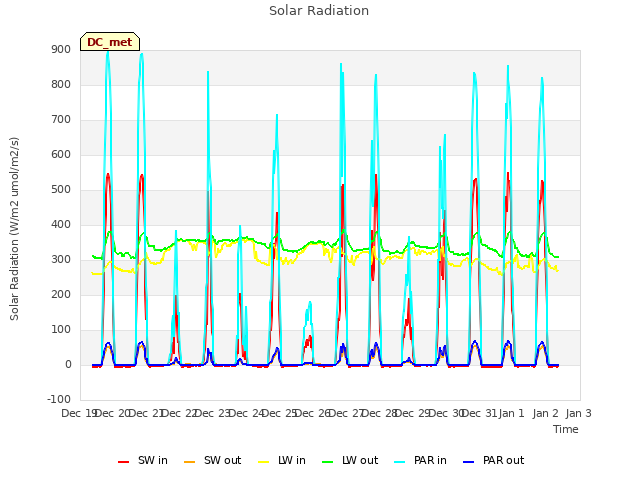Click the red SW in legend swatch
The image size is (640, 480).
(123, 462)
